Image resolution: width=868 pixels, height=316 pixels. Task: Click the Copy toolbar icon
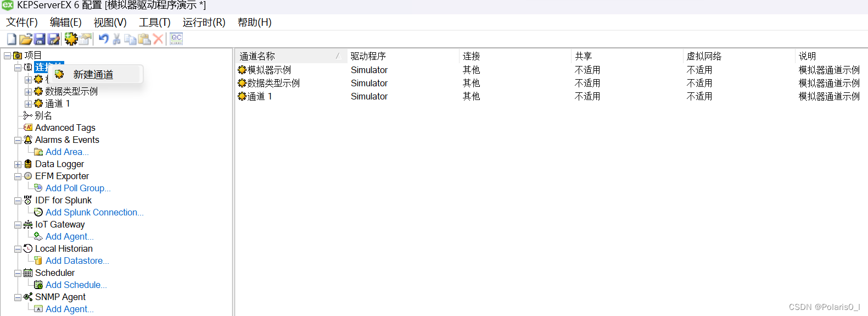[x=130, y=39]
